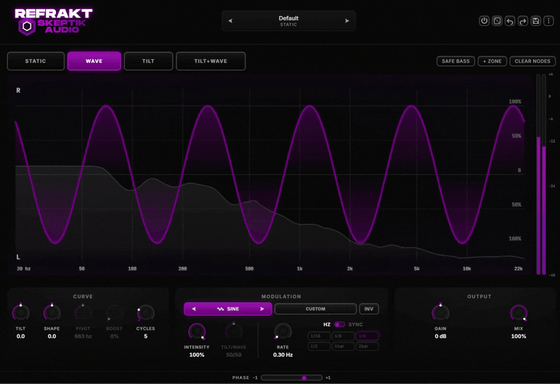Click the PIVOT knob
Viewport: 560px width, 384px height.
click(x=83, y=313)
